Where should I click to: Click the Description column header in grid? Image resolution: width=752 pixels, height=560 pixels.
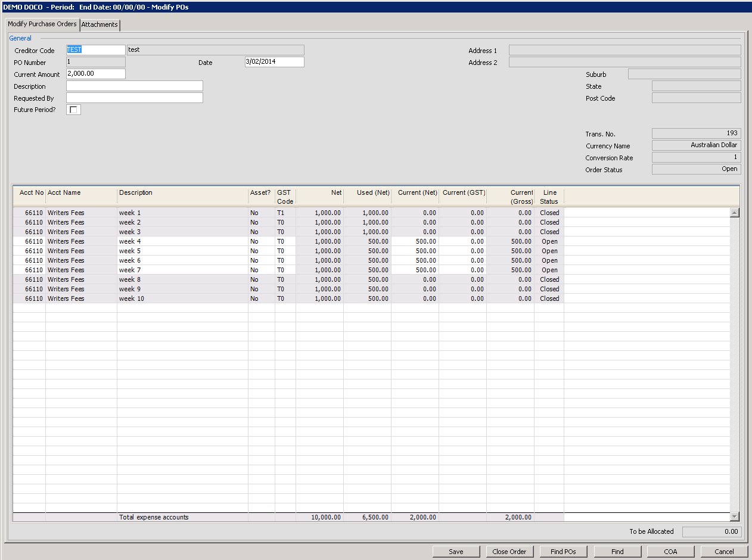click(183, 197)
